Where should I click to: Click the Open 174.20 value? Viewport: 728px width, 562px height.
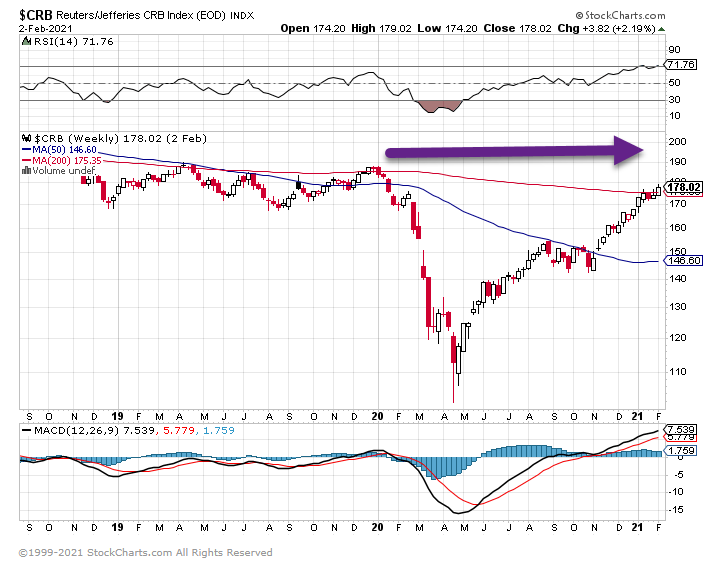coord(313,28)
